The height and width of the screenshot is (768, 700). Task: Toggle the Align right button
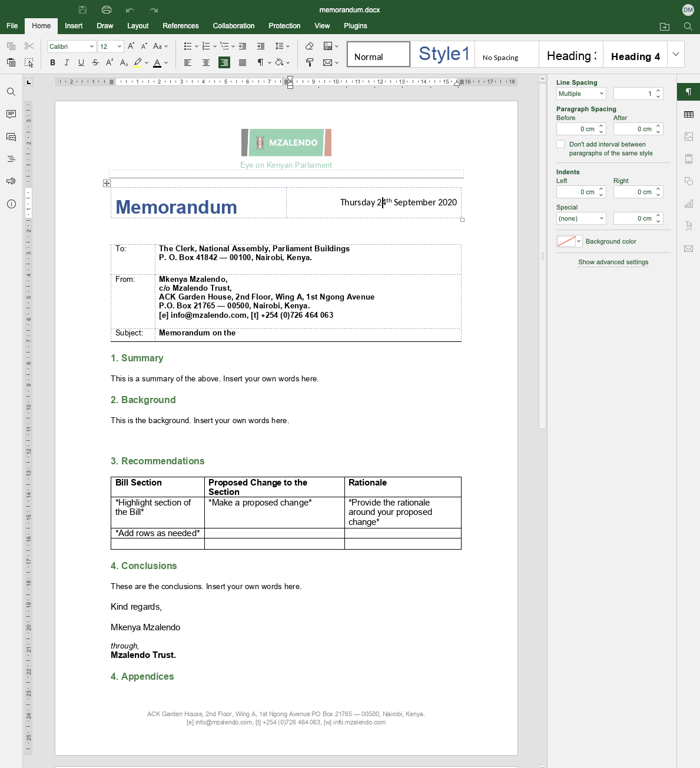click(x=224, y=63)
